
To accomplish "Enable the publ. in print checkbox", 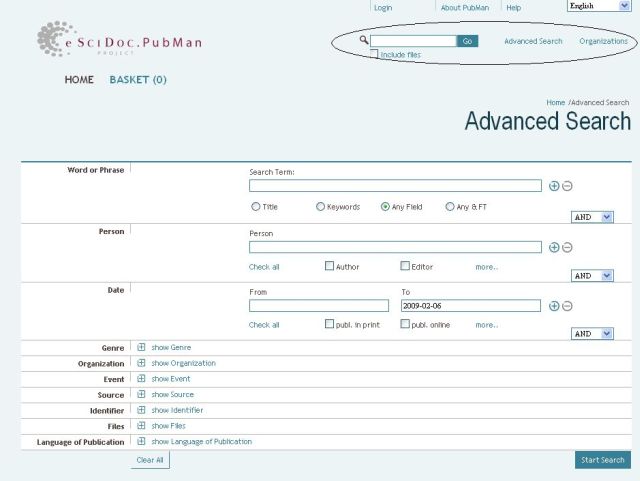I will click(x=329, y=325).
